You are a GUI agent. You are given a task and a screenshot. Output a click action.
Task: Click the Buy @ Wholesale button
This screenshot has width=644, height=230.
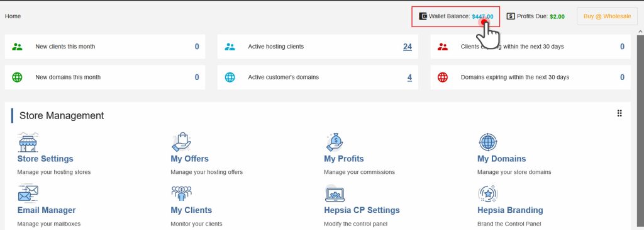[607, 16]
